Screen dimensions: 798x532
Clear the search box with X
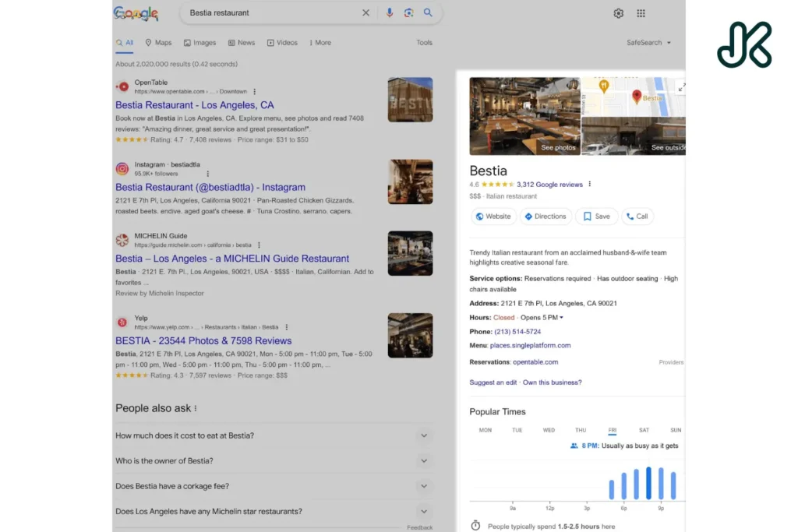365,12
